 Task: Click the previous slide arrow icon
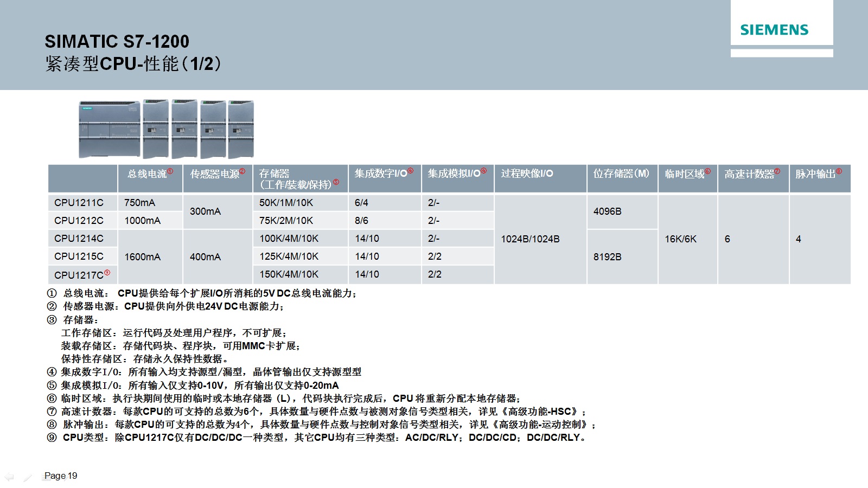click(x=9, y=477)
